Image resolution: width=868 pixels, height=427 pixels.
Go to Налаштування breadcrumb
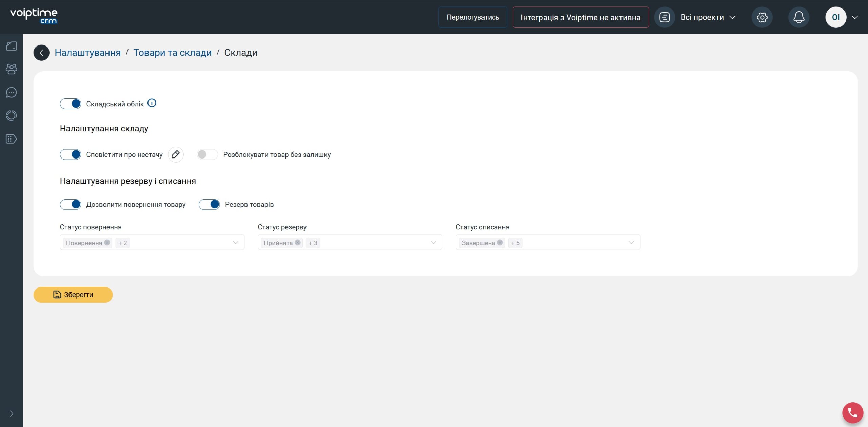[87, 53]
